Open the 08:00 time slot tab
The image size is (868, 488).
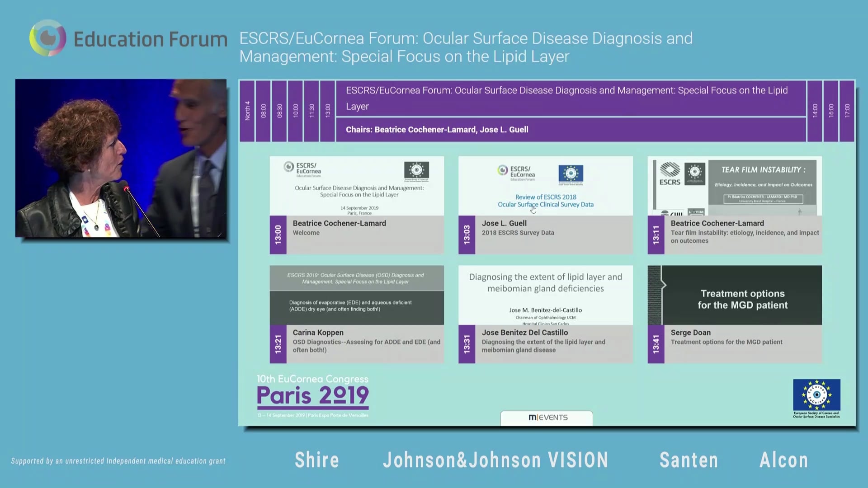[263, 111]
